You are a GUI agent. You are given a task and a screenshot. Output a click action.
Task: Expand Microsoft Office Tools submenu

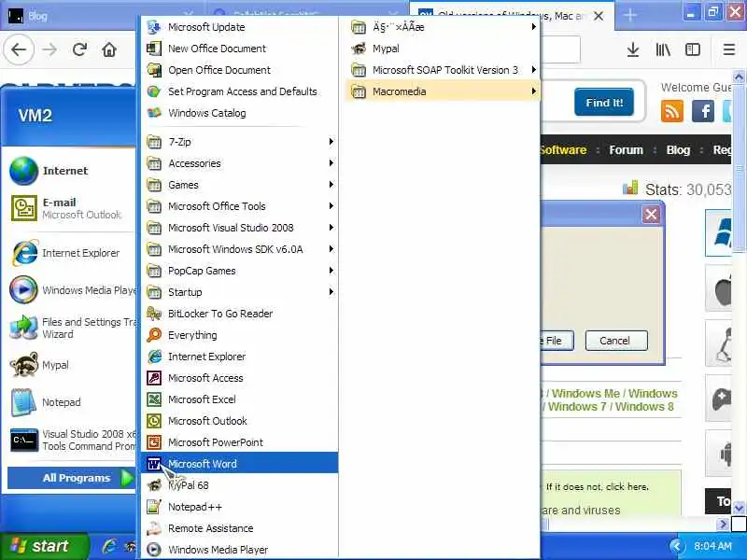(240, 205)
